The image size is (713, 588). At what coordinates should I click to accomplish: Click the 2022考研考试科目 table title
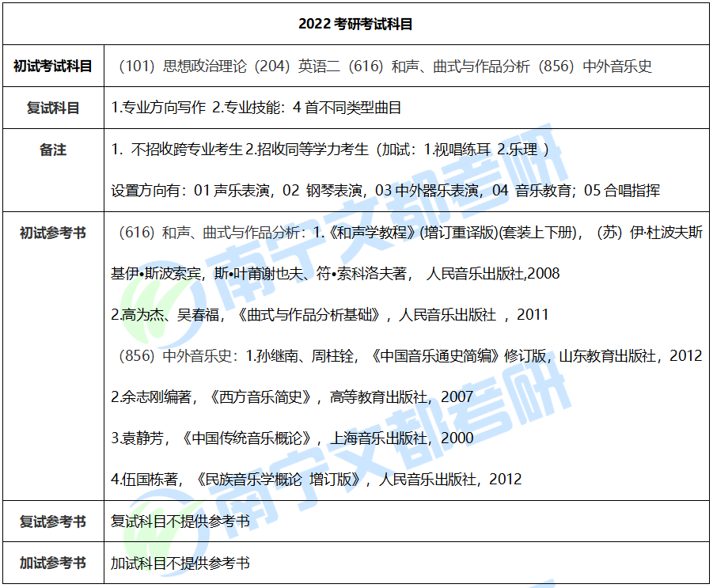[356, 23]
